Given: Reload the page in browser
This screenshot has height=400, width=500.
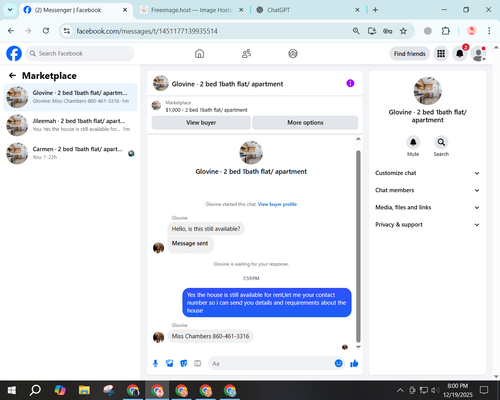Looking at the screenshot, I should (46, 31).
